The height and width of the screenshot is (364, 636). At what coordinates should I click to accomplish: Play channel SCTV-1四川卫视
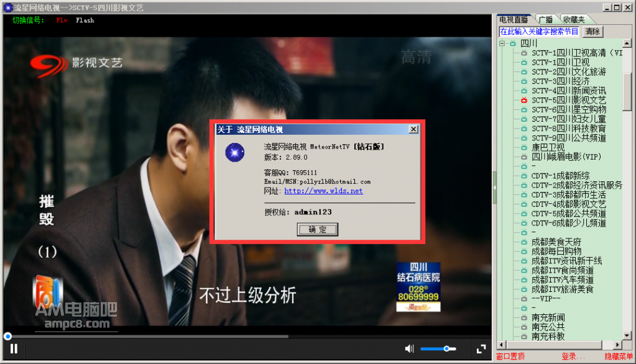[x=560, y=62]
